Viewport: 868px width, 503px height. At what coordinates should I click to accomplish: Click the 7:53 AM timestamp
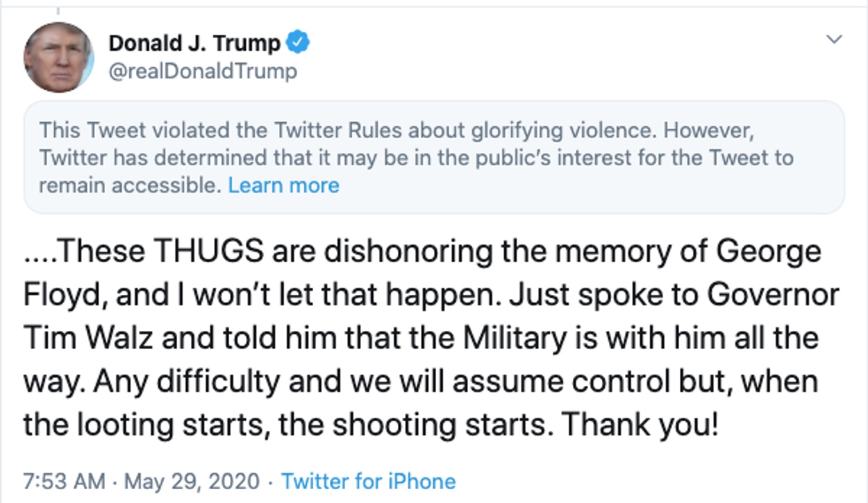point(65,481)
